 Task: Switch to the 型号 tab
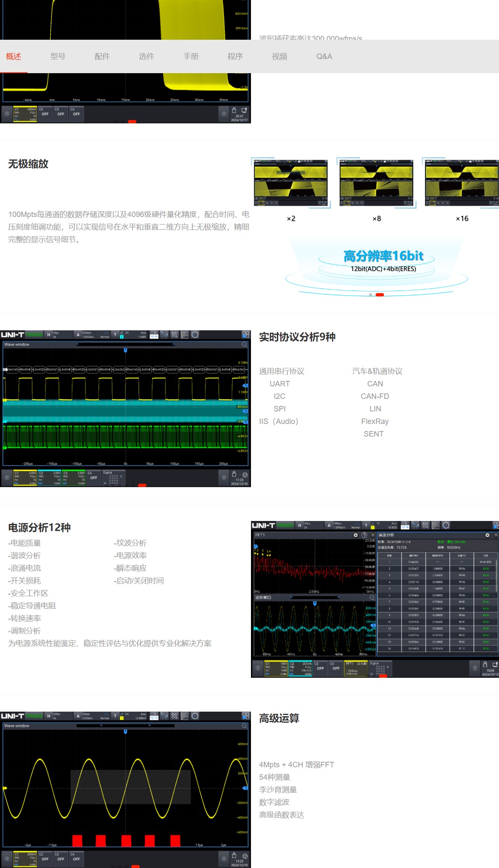pos(58,56)
